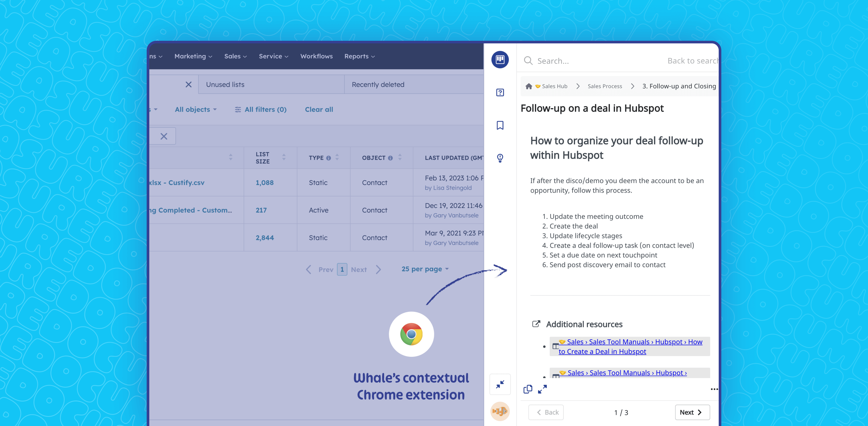Click Next to go to step 2

tap(692, 412)
